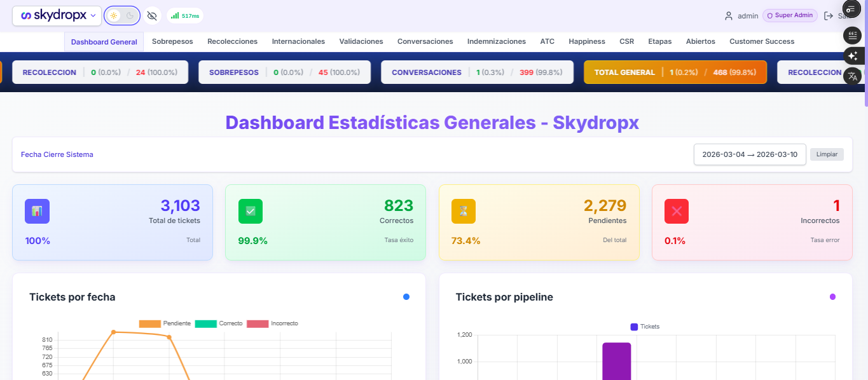The height and width of the screenshot is (380, 868).
Task: Switch to the Recolecciones tab
Action: click(232, 41)
